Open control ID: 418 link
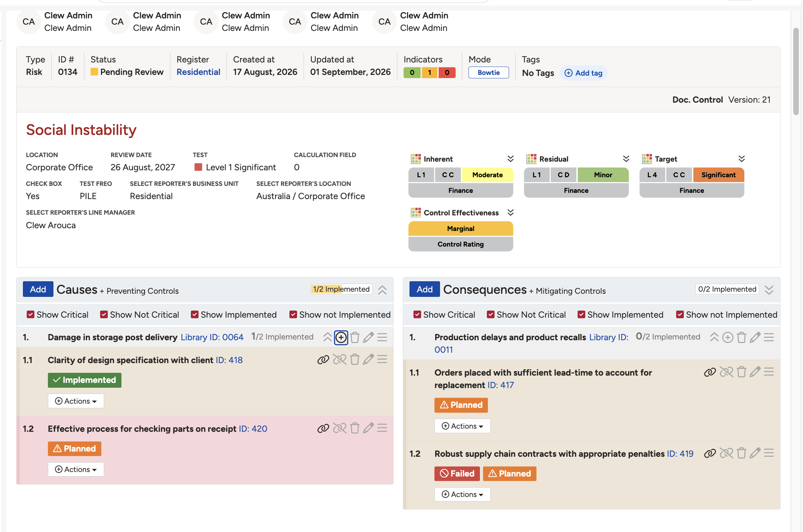803x532 pixels. coord(229,360)
